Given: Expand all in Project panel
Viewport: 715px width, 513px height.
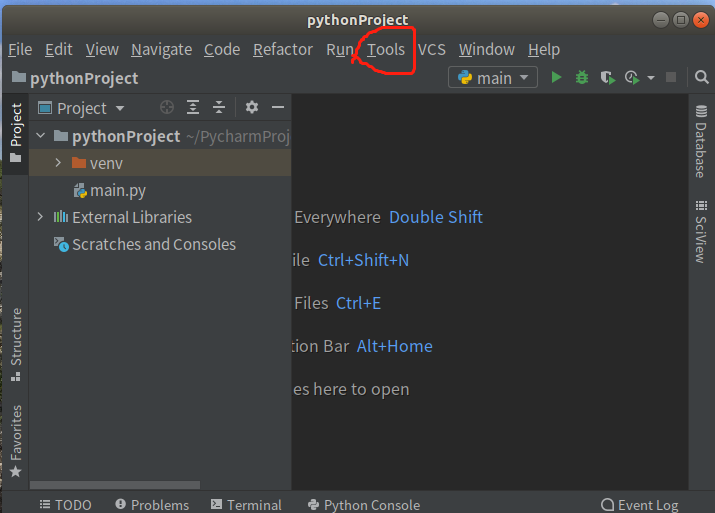Looking at the screenshot, I should tap(193, 108).
